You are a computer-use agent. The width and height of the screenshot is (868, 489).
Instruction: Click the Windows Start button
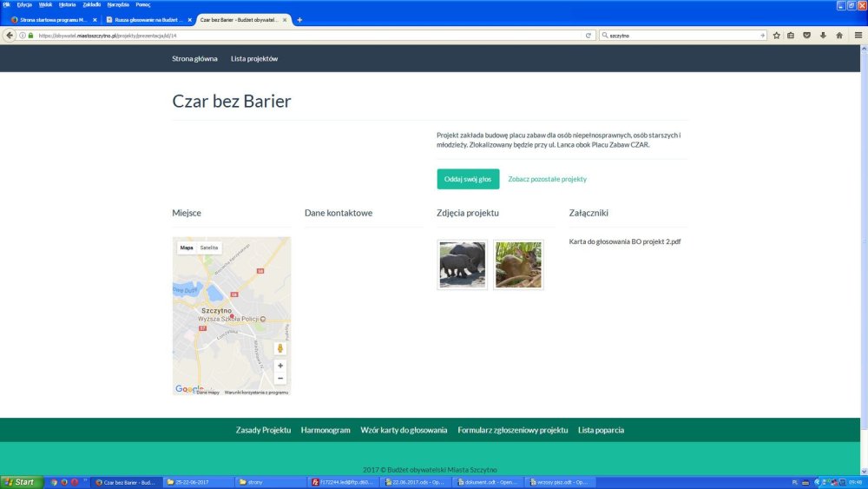pyautogui.click(x=22, y=482)
